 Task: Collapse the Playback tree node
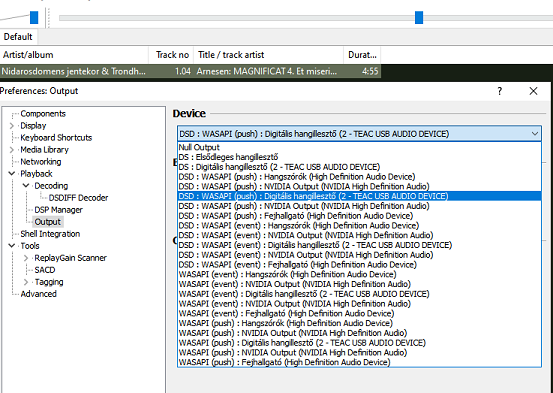(x=12, y=174)
